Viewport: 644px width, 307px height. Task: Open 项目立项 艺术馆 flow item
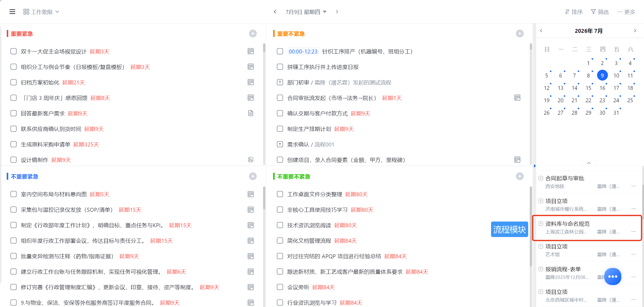click(589, 250)
